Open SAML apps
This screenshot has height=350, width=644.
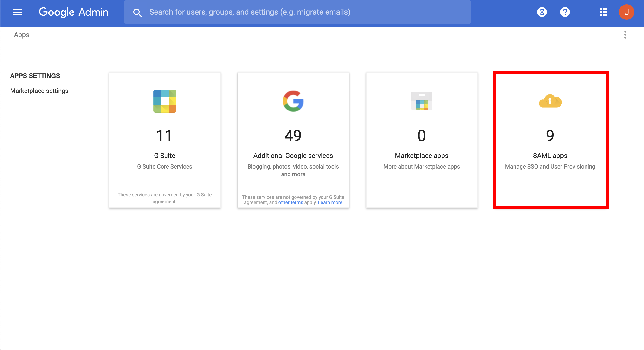[550, 156]
